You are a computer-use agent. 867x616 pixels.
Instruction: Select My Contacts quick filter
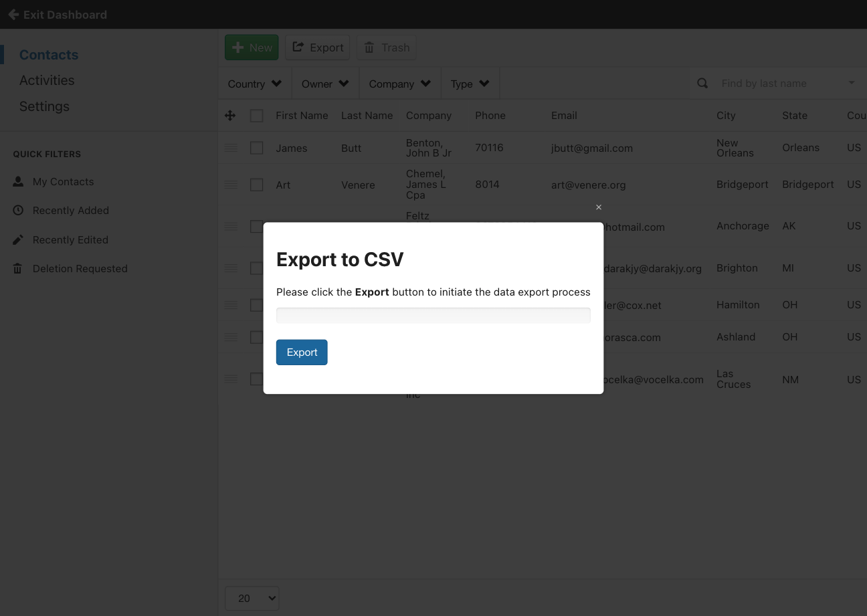tap(63, 181)
